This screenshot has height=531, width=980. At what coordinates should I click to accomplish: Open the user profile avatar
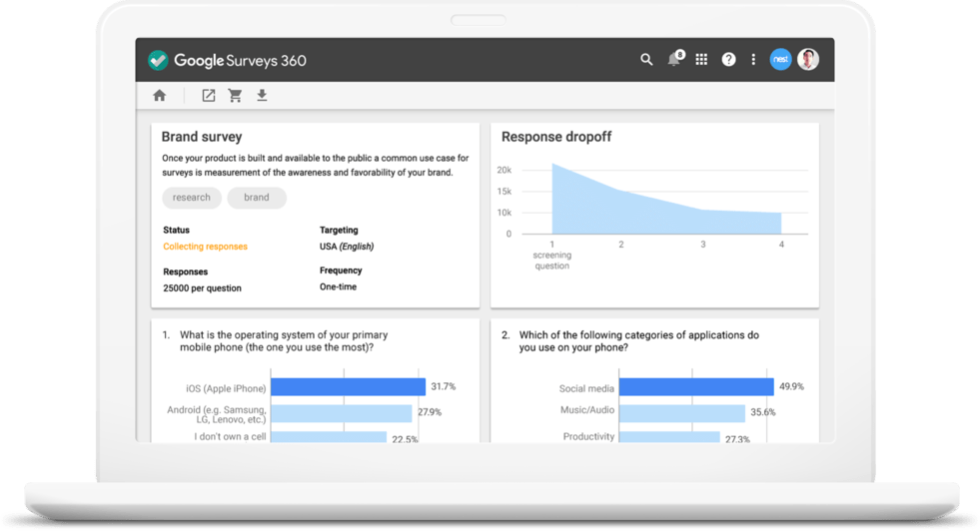coord(808,60)
